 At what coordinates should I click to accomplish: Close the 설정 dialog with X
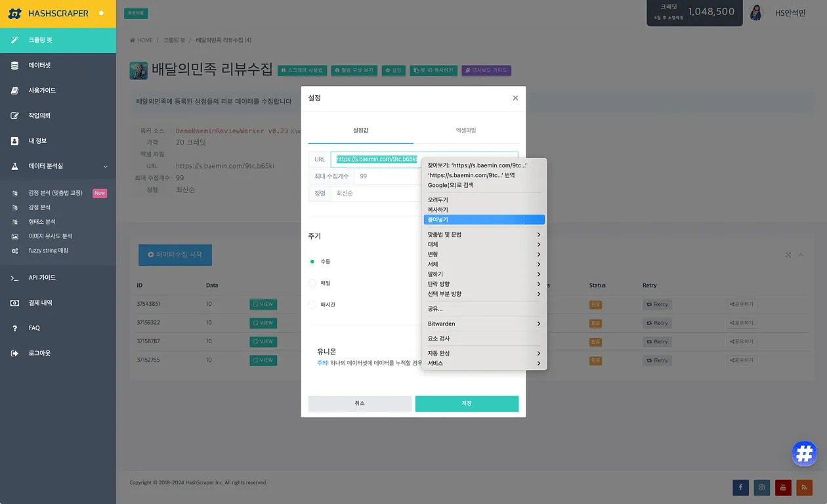click(515, 98)
